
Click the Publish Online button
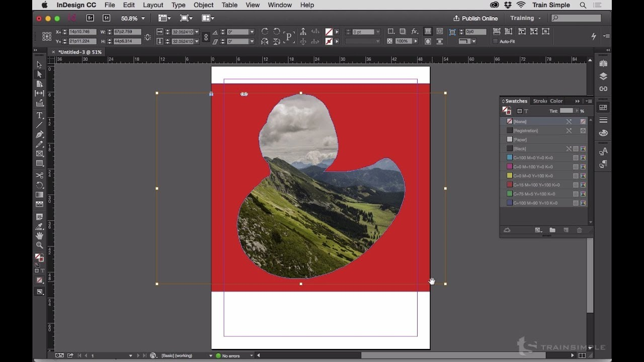pos(475,18)
